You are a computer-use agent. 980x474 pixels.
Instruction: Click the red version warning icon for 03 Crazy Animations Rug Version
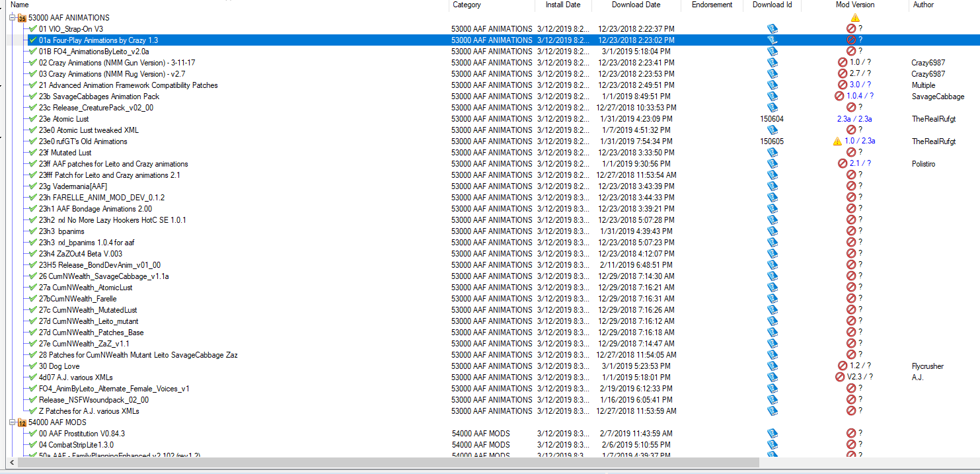click(x=843, y=74)
